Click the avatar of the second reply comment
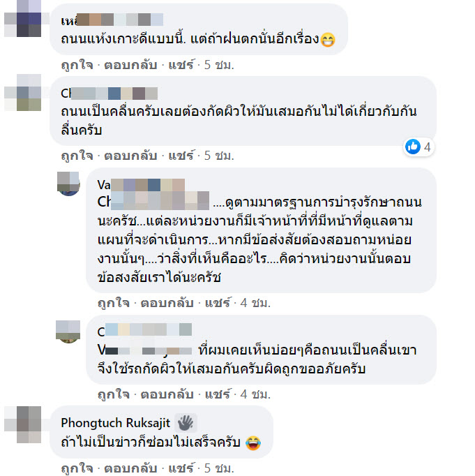Image resolution: width=475 pixels, height=476 pixels. click(68, 332)
